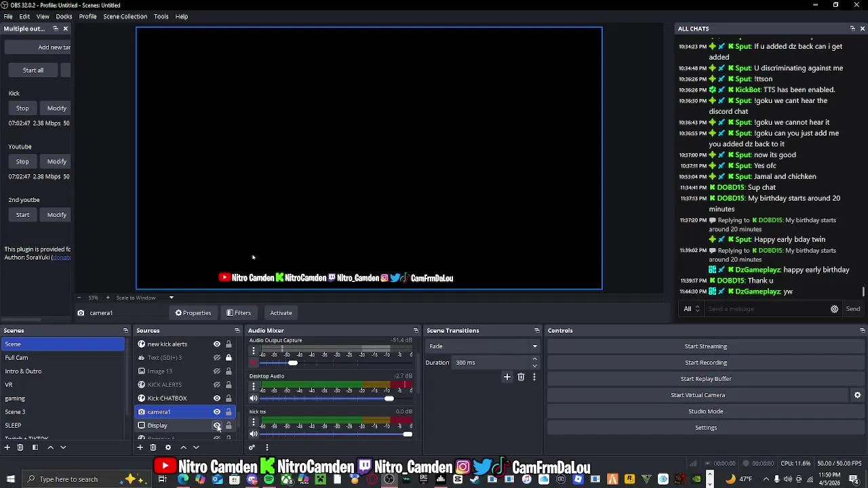Unlock the Text (GDI+) 3 source
The height and width of the screenshot is (488, 868).
229,358
